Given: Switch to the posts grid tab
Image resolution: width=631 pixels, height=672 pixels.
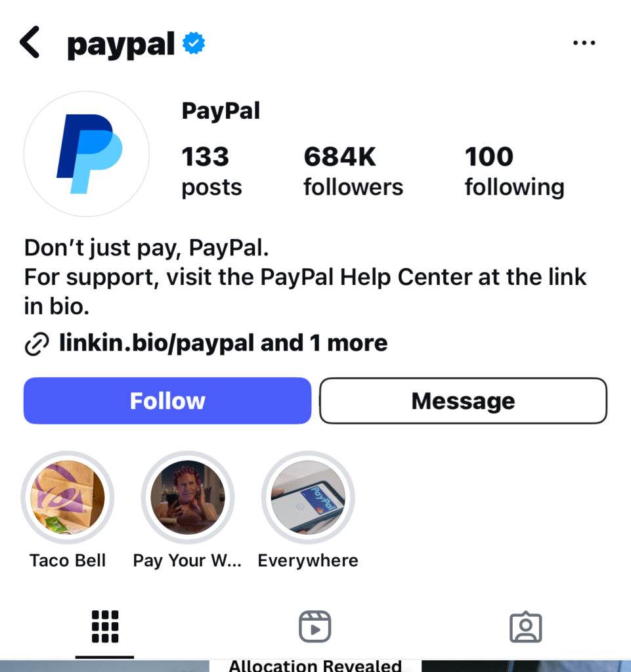Looking at the screenshot, I should tap(105, 627).
